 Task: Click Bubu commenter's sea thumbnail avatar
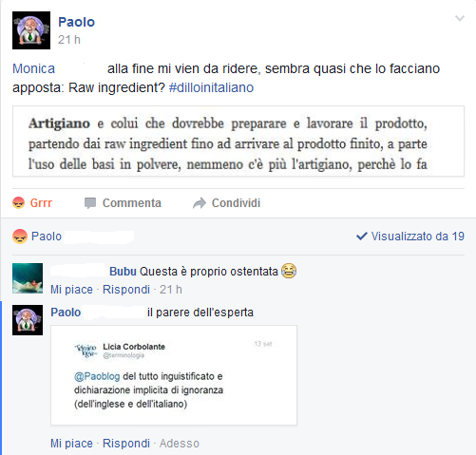[x=28, y=278]
